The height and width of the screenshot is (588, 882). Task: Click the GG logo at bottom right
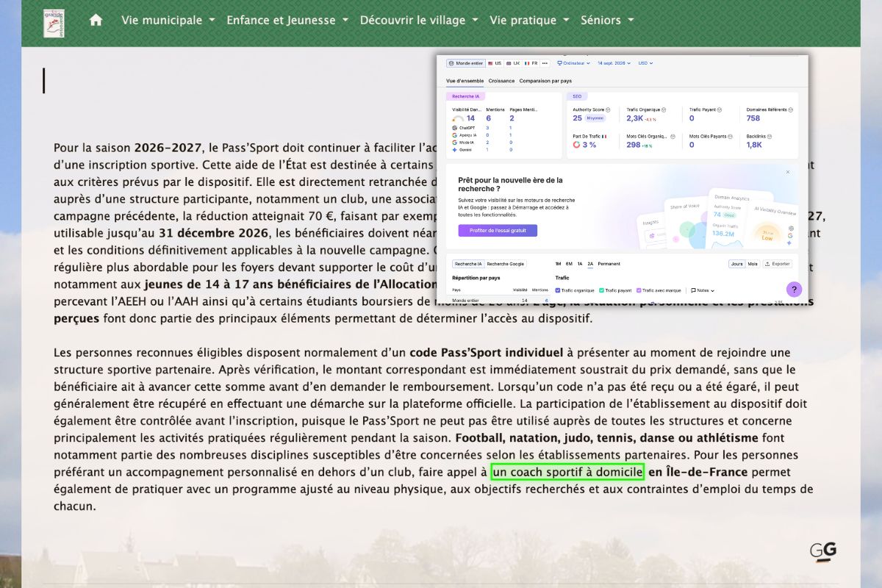click(x=823, y=552)
